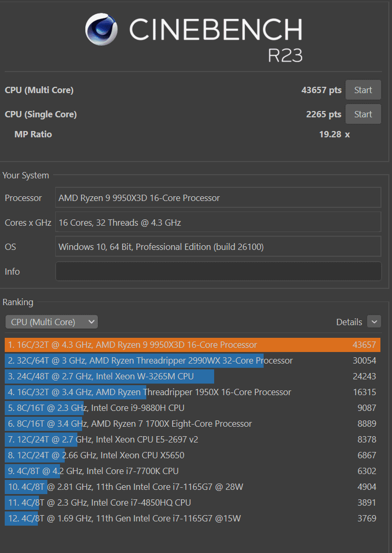392x553 pixels.
Task: Select the Ryzen 7 1700X ranking row
Action: coord(192,424)
